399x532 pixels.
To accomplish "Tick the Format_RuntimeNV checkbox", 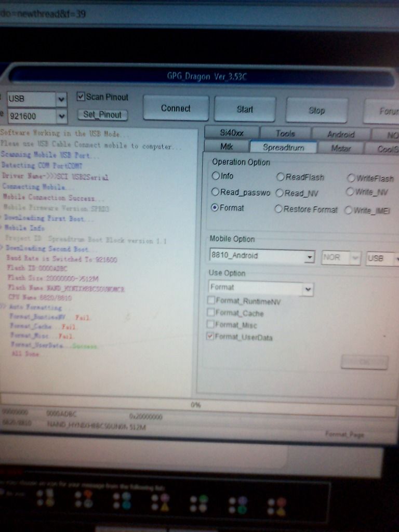I will [x=211, y=300].
